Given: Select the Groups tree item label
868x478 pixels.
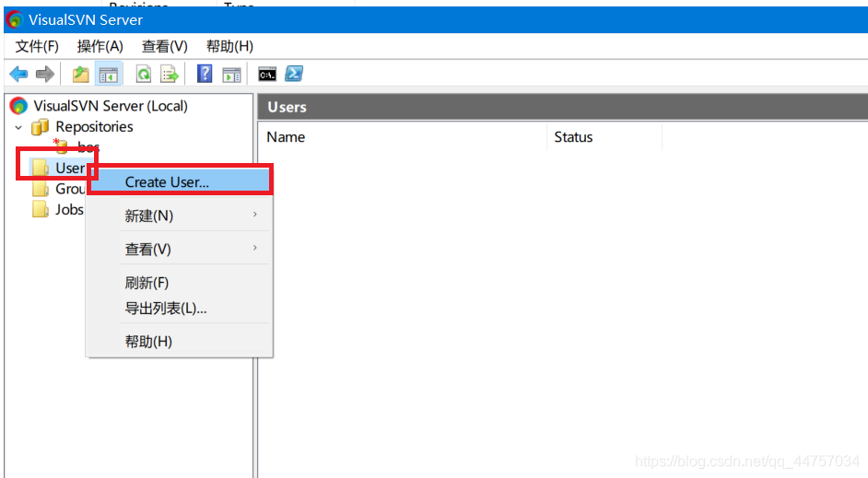Looking at the screenshot, I should click(70, 189).
